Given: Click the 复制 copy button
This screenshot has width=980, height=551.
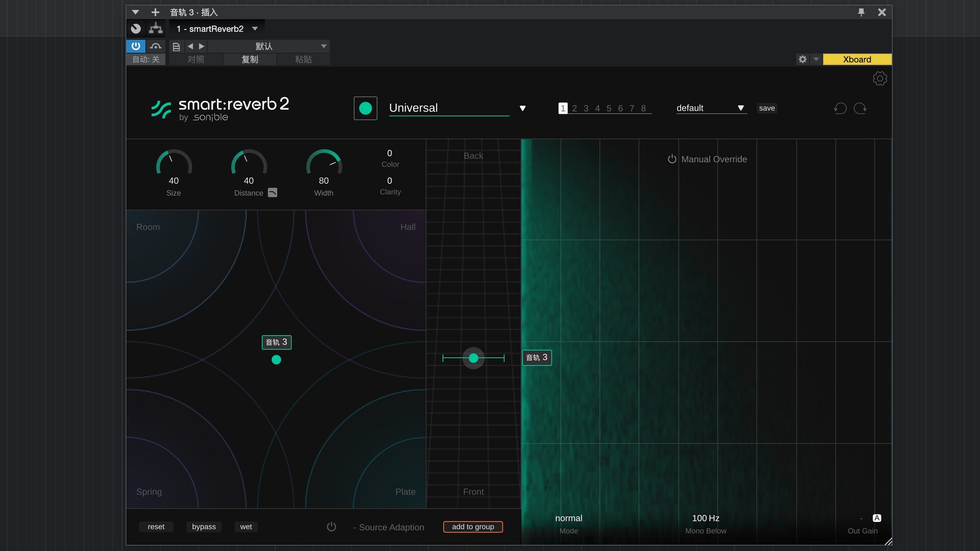Looking at the screenshot, I should click(x=250, y=59).
